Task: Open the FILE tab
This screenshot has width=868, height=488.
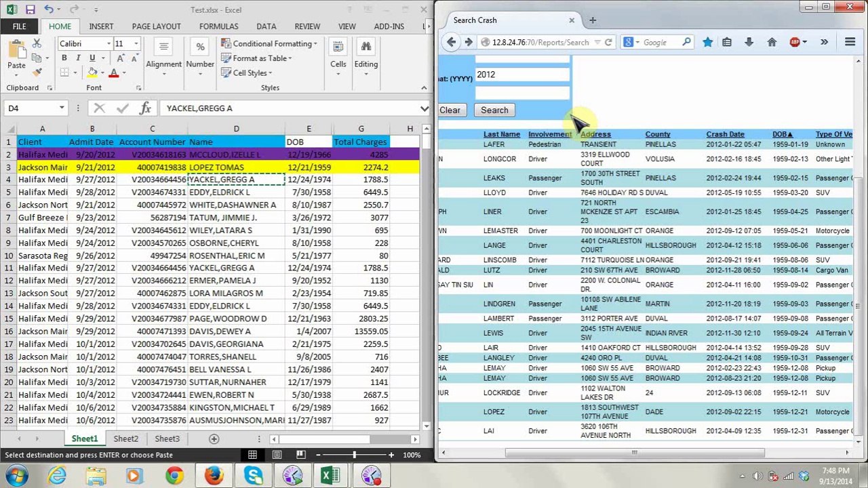Action: (x=19, y=26)
